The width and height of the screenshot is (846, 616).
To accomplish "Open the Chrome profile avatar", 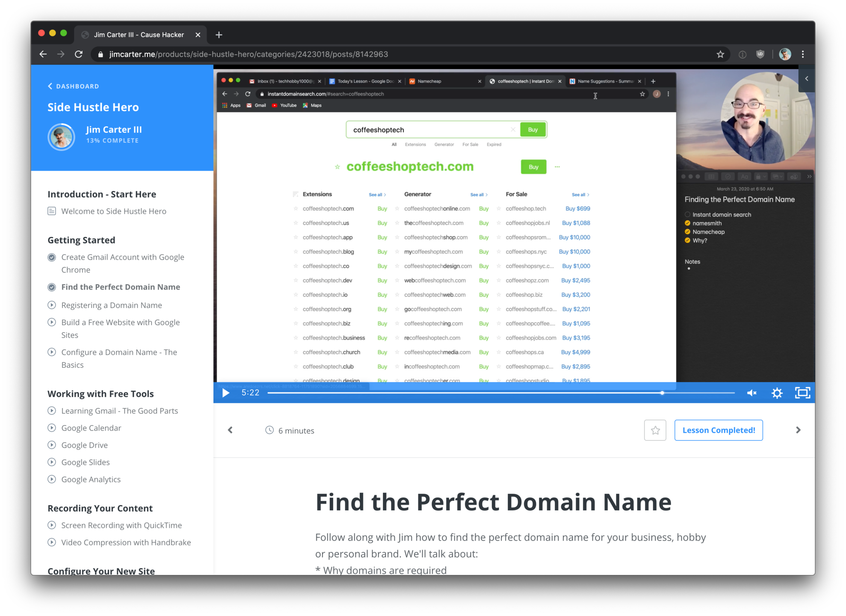I will (785, 54).
